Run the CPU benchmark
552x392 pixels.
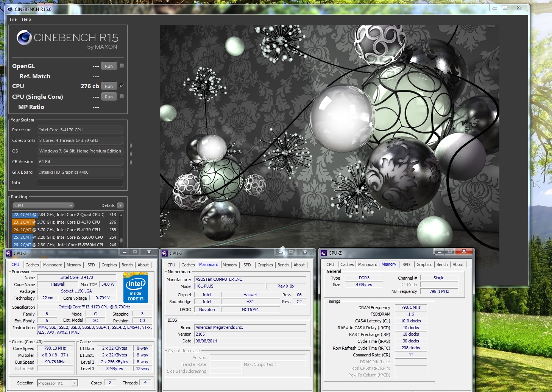[109, 86]
